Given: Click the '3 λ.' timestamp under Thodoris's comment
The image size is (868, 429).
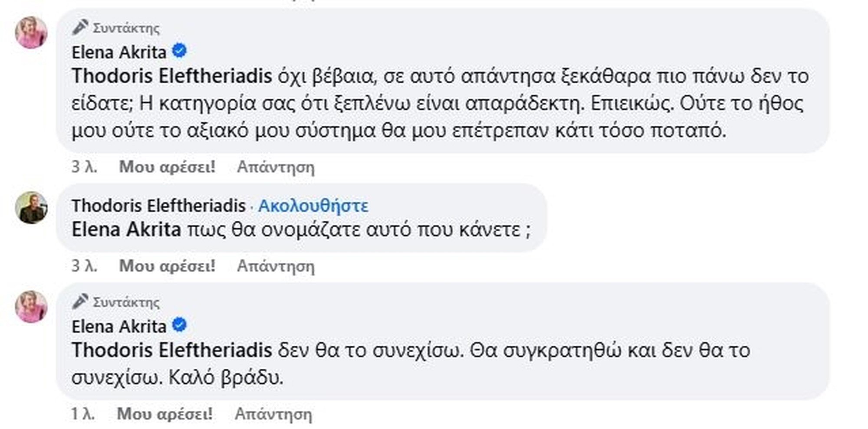Looking at the screenshot, I should click(x=84, y=265).
